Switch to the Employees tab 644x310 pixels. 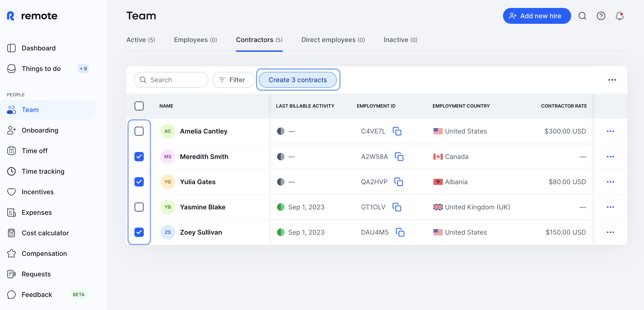pyautogui.click(x=195, y=40)
